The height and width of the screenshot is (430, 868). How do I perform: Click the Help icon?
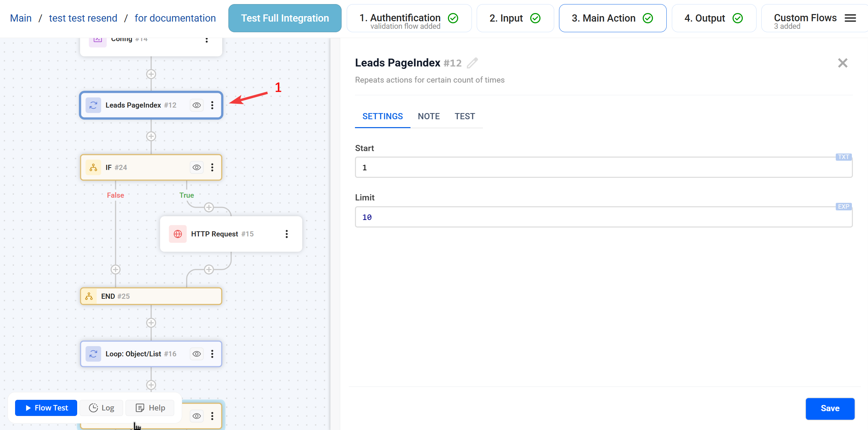pos(140,408)
